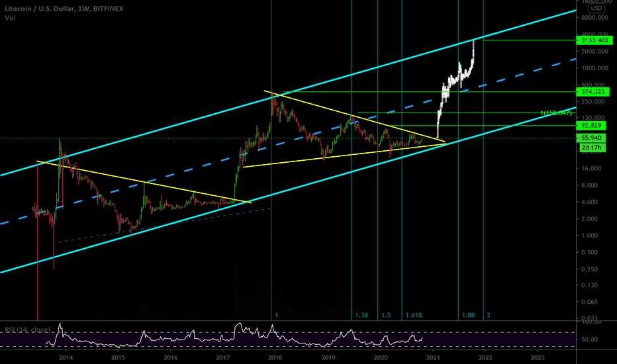Click the 16.000 price axis value
Viewport: 617px width, 364px height.
(591, 168)
